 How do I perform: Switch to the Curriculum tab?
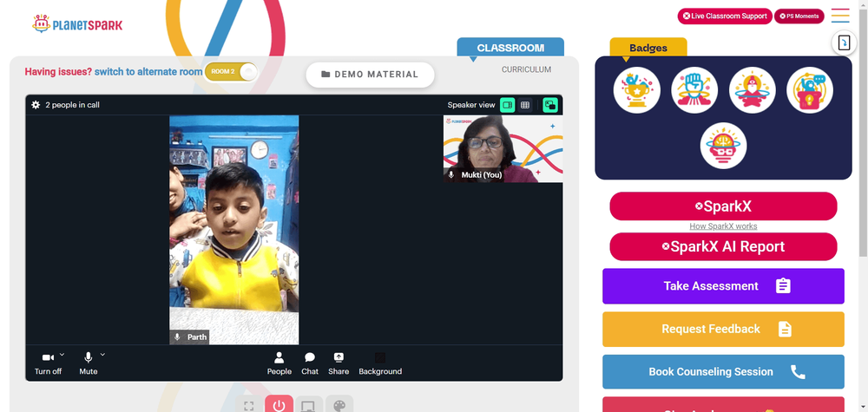(x=526, y=69)
